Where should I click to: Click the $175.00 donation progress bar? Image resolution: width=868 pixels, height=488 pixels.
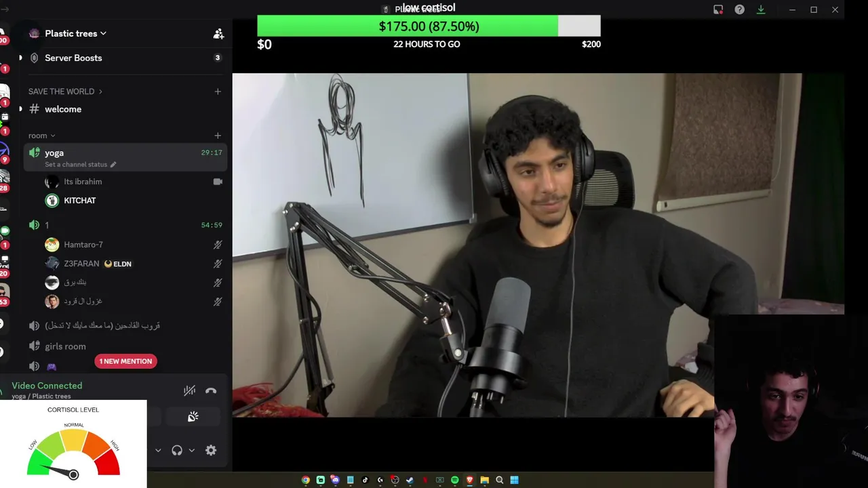(x=429, y=26)
